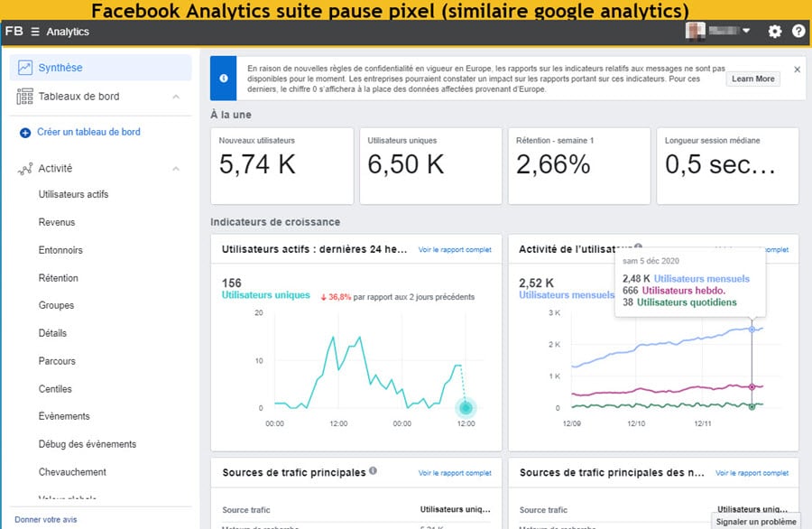Image resolution: width=812 pixels, height=529 pixels.
Task: Open Rétention in the sidebar
Action: (59, 278)
